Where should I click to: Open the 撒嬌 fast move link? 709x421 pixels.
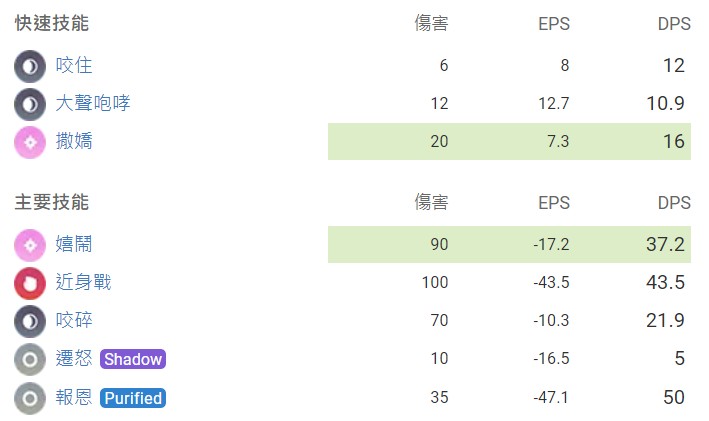[x=74, y=142]
